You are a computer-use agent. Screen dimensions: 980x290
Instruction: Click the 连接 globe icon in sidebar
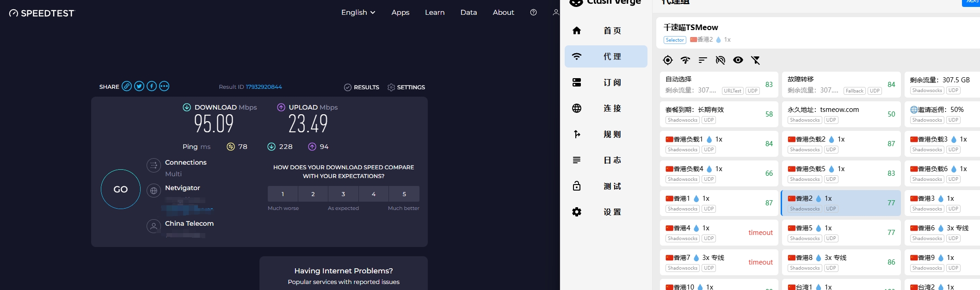click(577, 108)
